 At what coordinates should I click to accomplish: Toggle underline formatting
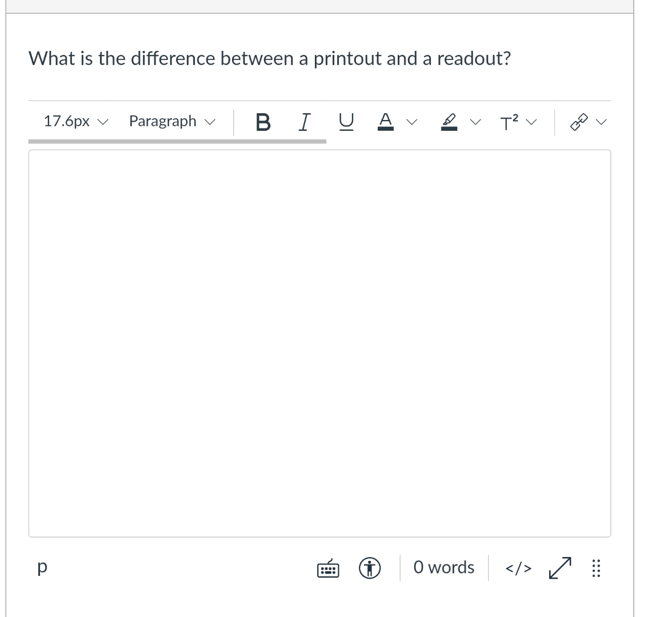tap(346, 121)
